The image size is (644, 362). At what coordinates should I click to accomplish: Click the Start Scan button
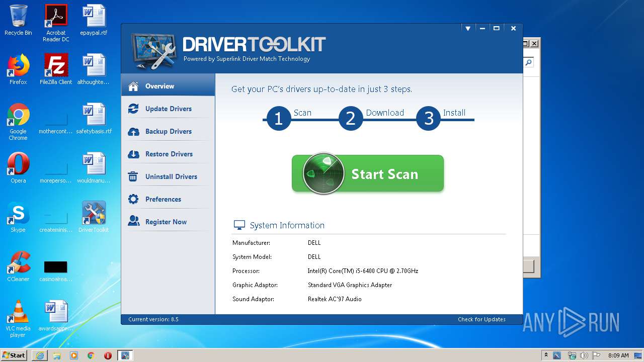(x=368, y=173)
